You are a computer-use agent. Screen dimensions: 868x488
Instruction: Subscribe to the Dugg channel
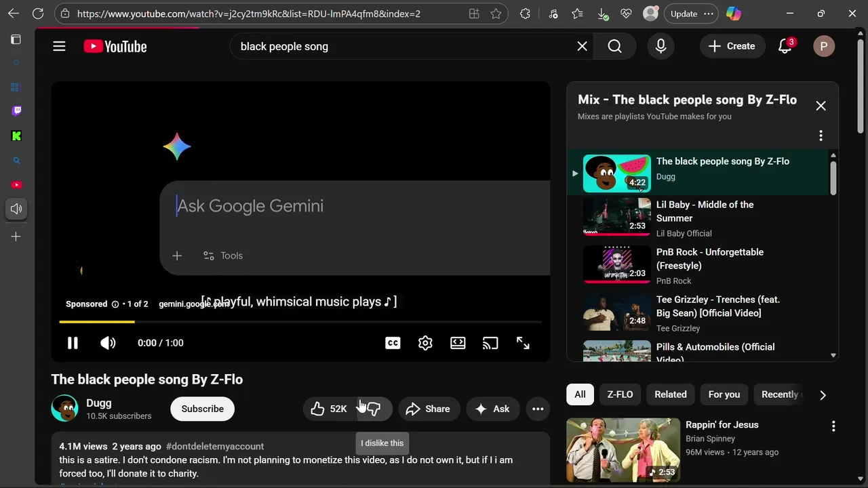click(202, 409)
